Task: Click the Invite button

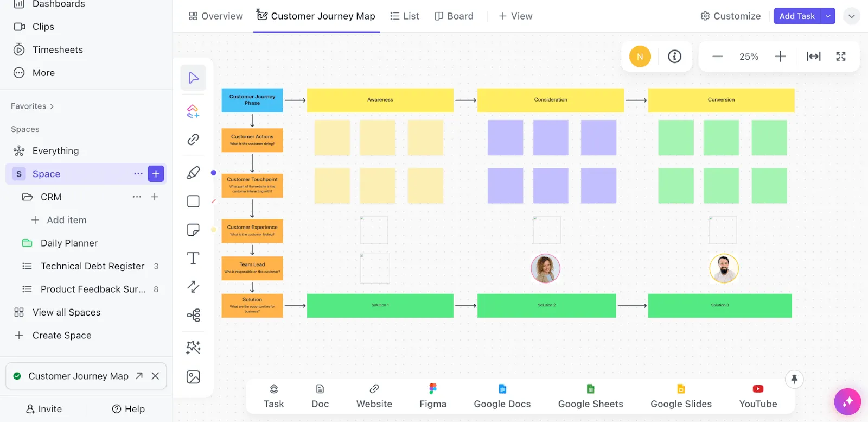Action: 44,409
